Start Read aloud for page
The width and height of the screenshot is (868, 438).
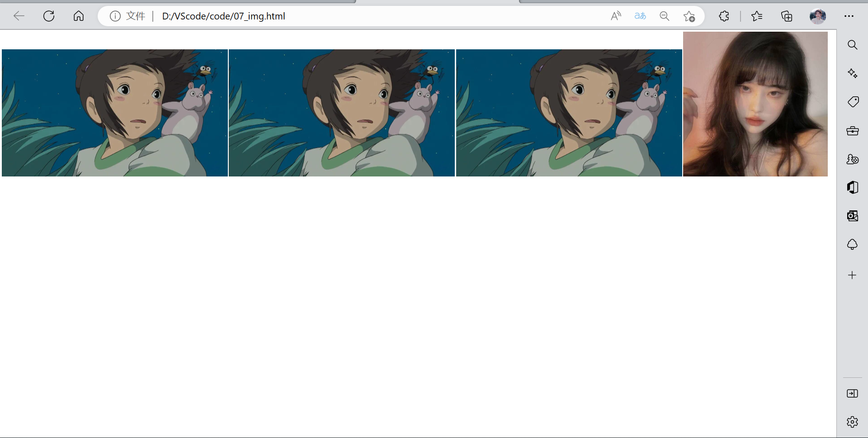616,16
